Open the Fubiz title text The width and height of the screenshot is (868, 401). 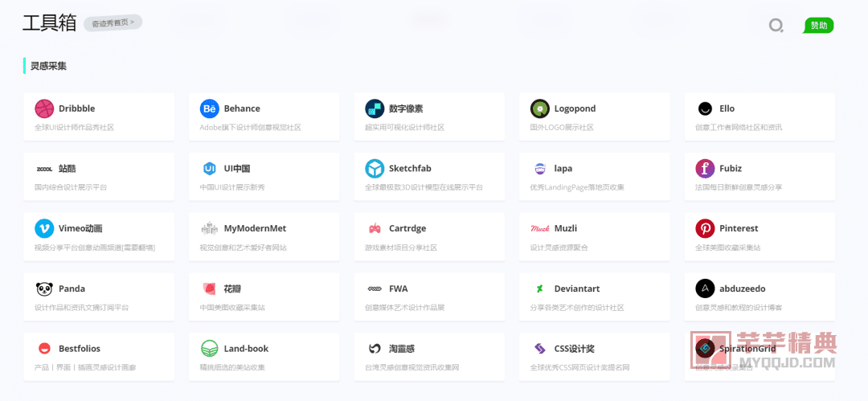(x=730, y=169)
